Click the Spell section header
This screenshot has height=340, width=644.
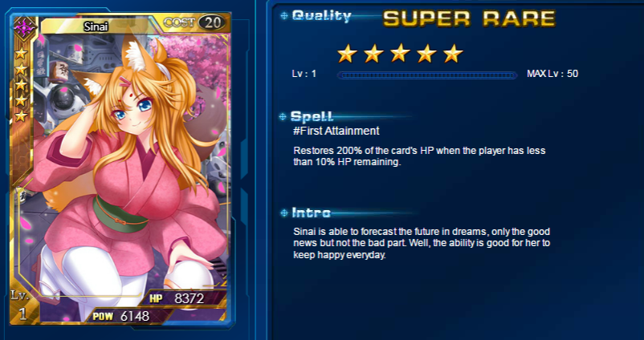pyautogui.click(x=312, y=116)
